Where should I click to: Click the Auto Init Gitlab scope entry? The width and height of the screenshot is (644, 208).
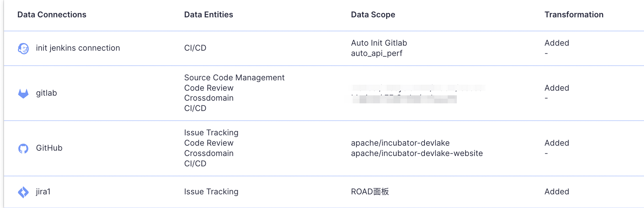(x=379, y=43)
